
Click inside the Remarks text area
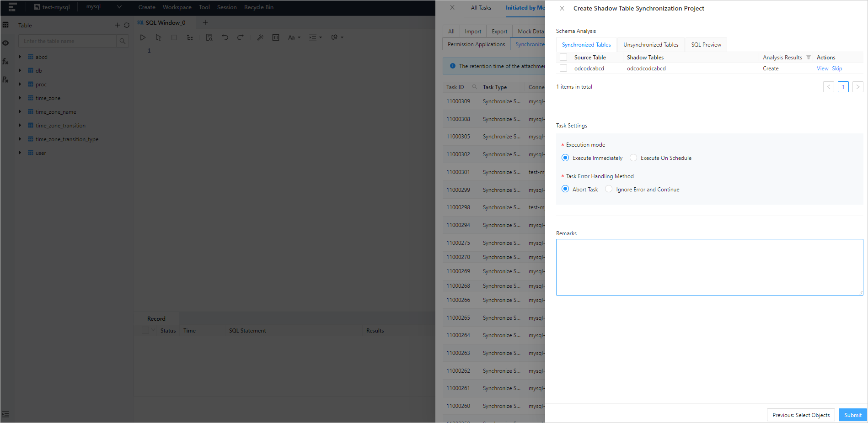(x=709, y=267)
